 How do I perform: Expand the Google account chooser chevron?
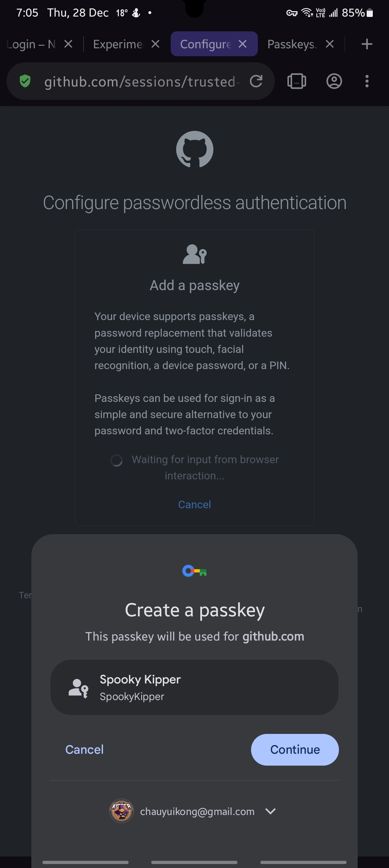pyautogui.click(x=270, y=811)
